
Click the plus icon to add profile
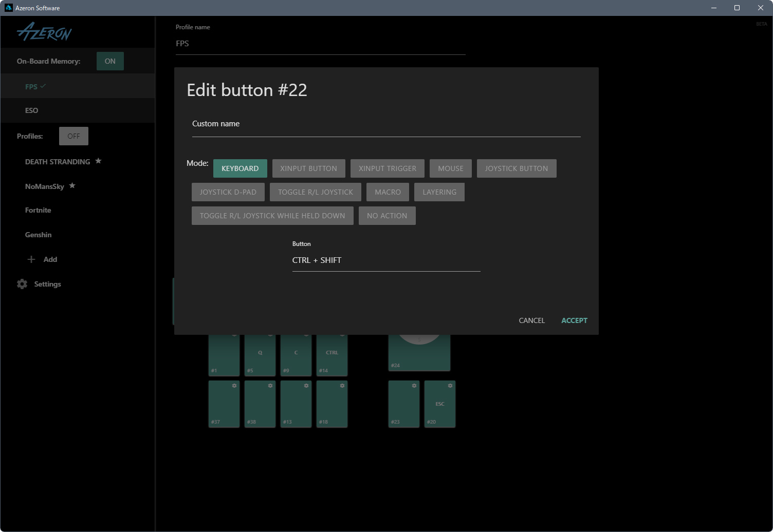click(x=31, y=259)
